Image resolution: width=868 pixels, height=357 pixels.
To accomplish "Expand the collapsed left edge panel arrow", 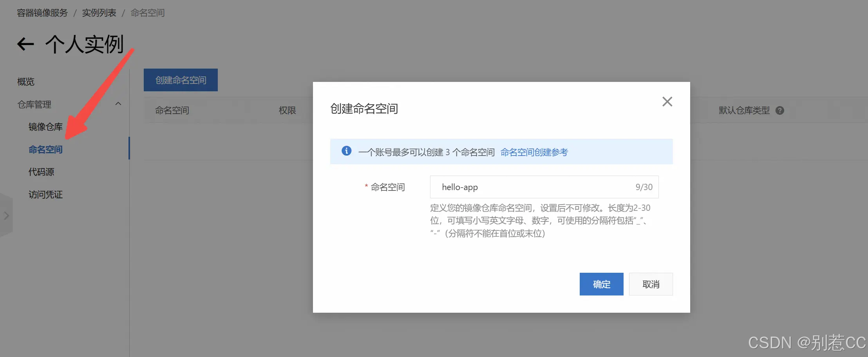I will (6, 216).
